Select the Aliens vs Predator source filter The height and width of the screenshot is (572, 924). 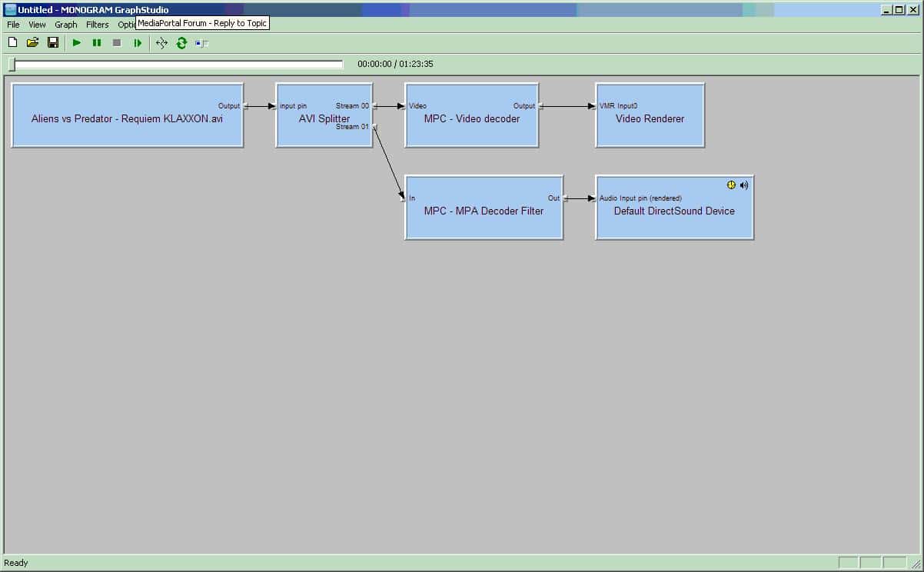(128, 115)
